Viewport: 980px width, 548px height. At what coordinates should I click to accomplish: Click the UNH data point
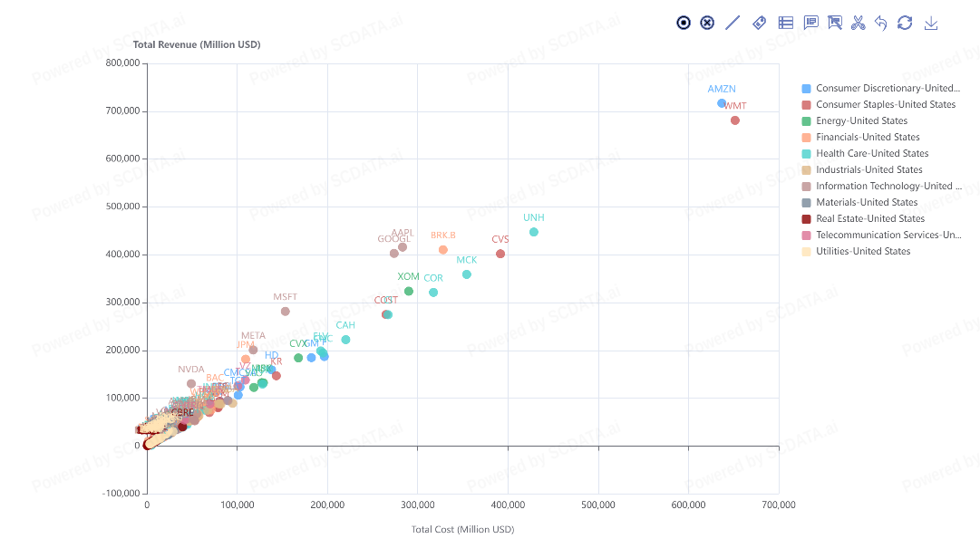[x=534, y=232]
